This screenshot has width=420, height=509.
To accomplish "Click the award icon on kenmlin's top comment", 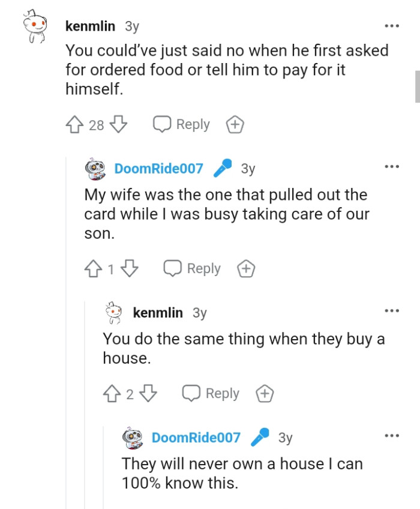I will 235,124.
